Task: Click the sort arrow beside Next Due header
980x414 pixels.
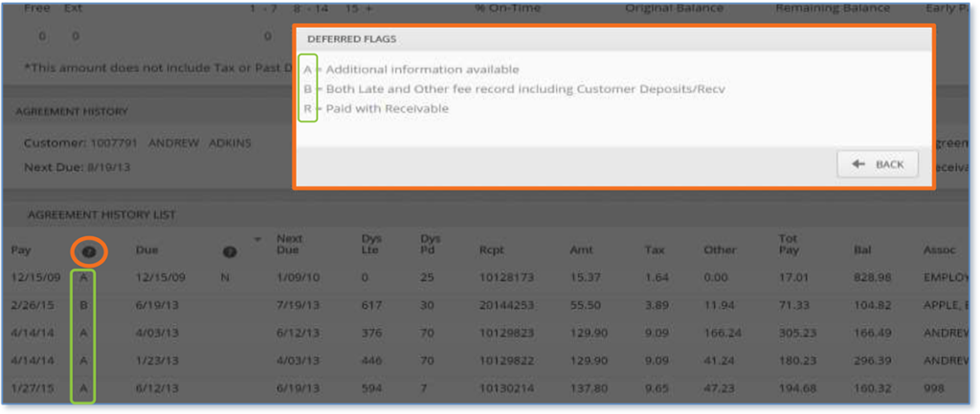Action: [256, 238]
